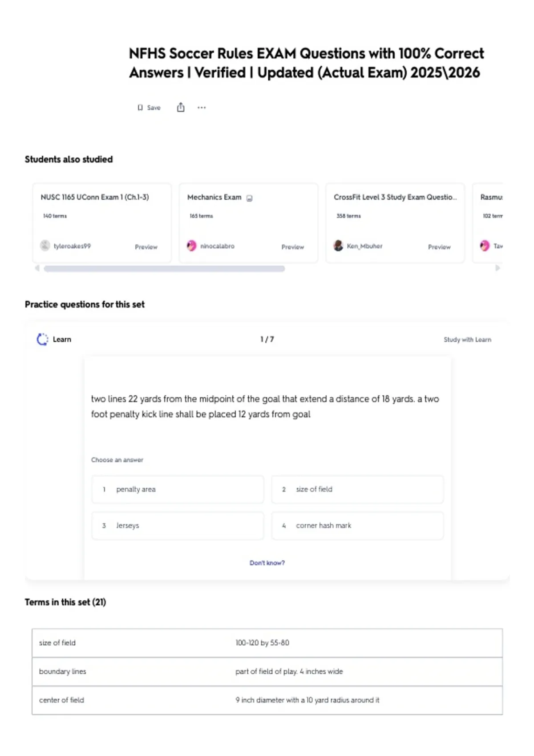This screenshot has width=534, height=756.
Task: Click right arrow of the carousel scrollbar
Action: click(x=498, y=268)
